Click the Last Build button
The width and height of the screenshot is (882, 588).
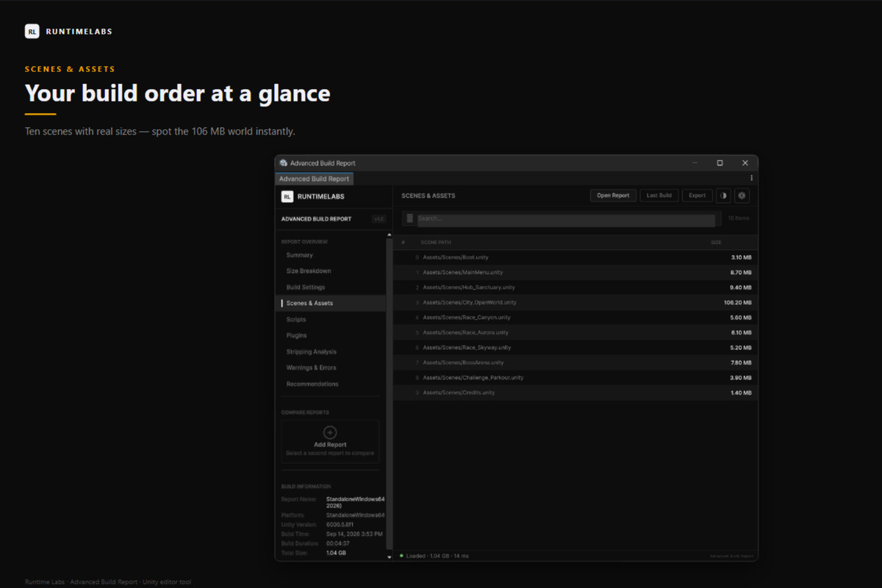659,196
